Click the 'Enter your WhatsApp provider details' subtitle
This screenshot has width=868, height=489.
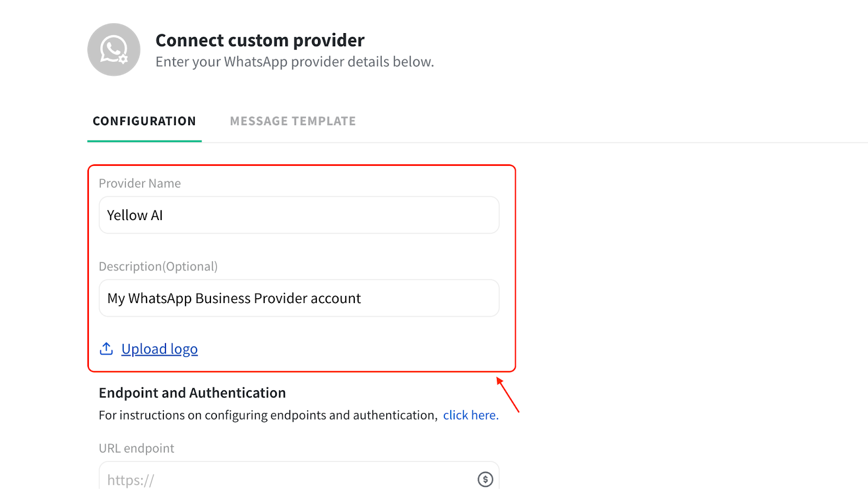pos(295,62)
